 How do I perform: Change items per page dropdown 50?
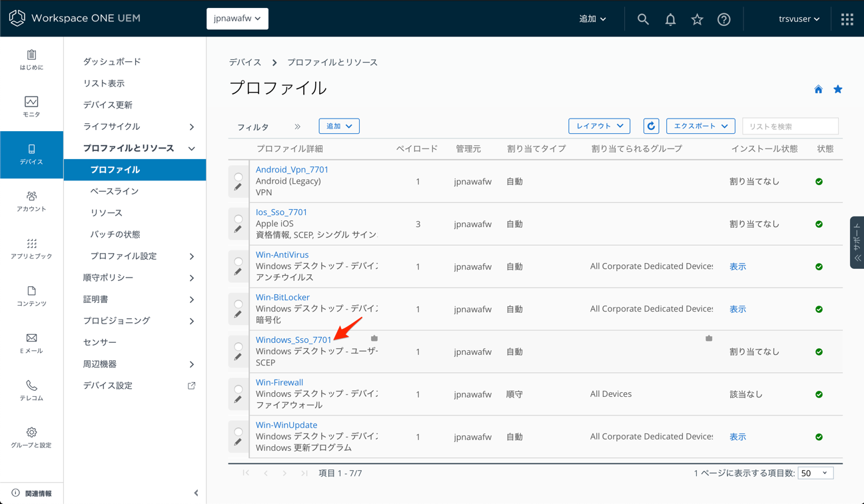point(815,473)
